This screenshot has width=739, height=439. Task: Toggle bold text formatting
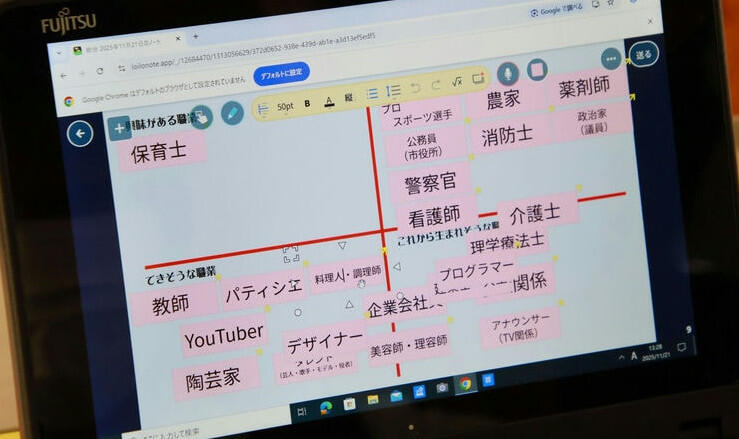pos(307,103)
